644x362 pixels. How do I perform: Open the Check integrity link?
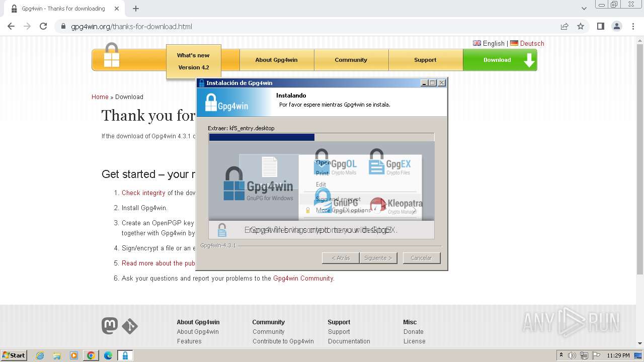(143, 193)
